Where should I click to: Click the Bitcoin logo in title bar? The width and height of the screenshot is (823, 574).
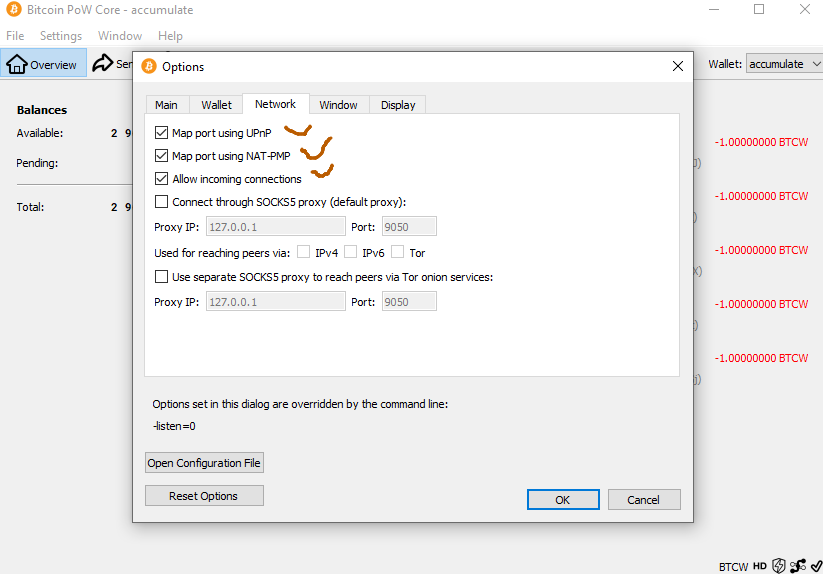pos(14,9)
